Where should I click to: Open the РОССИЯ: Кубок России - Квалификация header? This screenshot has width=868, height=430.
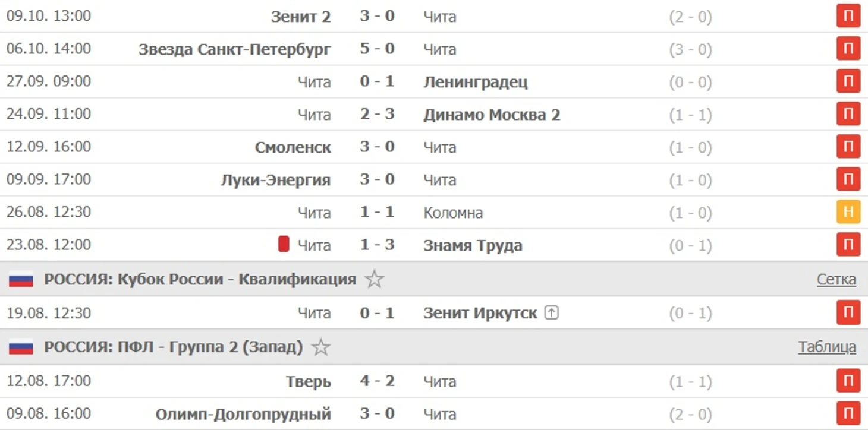coord(200,279)
